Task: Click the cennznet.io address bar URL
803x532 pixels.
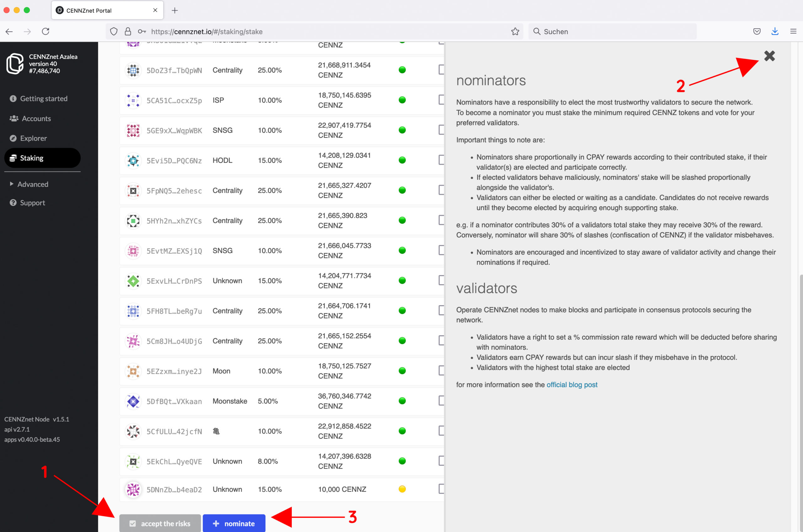Action: tap(207, 32)
